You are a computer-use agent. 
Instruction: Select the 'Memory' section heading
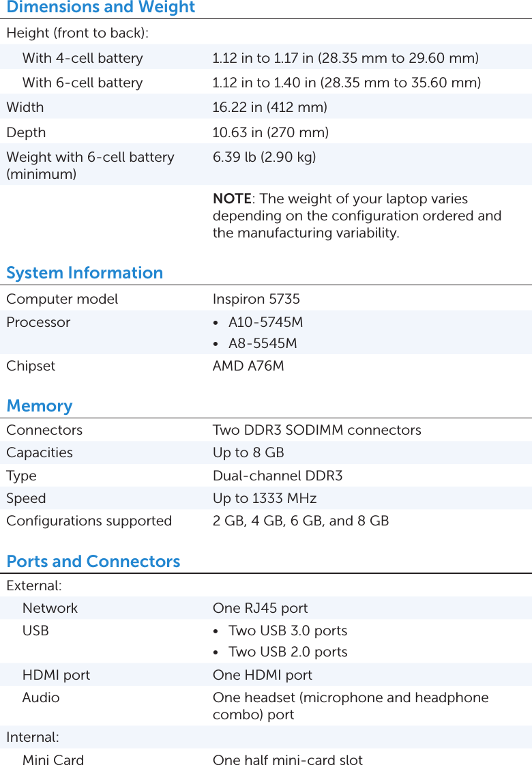pos(40,405)
